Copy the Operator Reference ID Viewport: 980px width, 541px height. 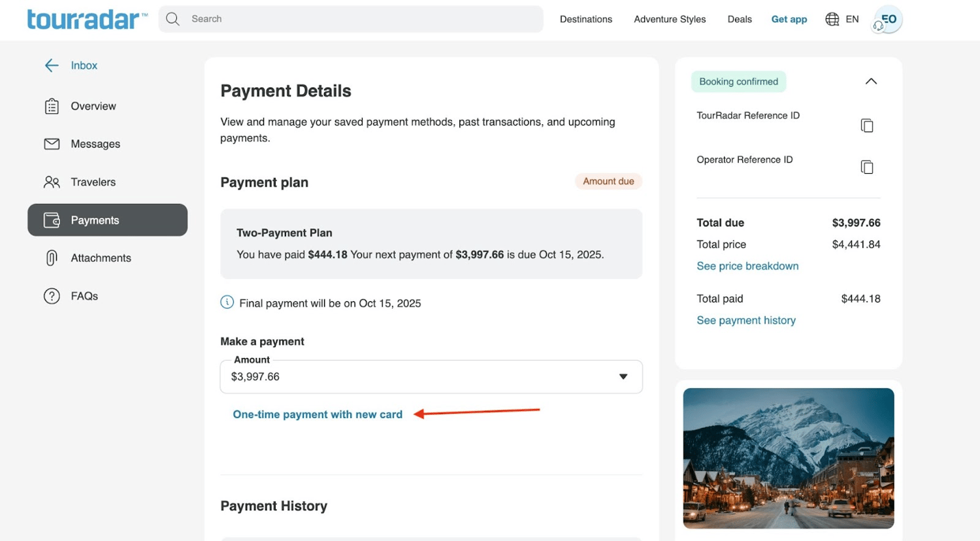(867, 167)
